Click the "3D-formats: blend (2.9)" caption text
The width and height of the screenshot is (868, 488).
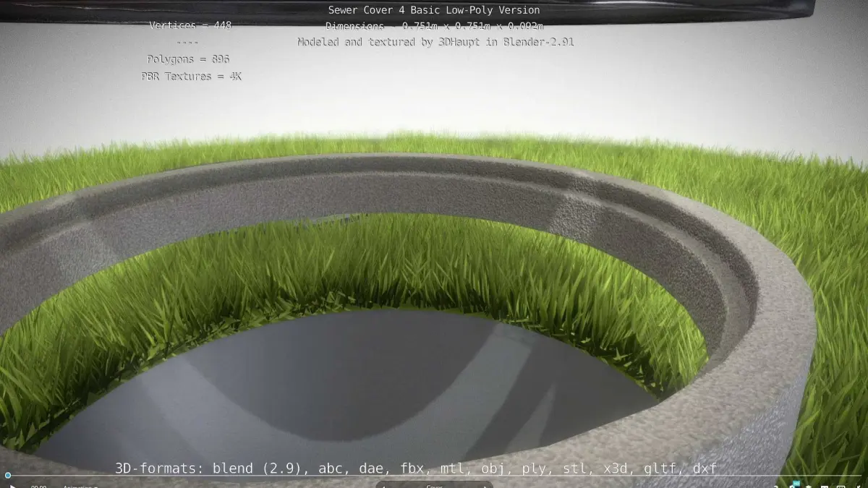coord(416,468)
